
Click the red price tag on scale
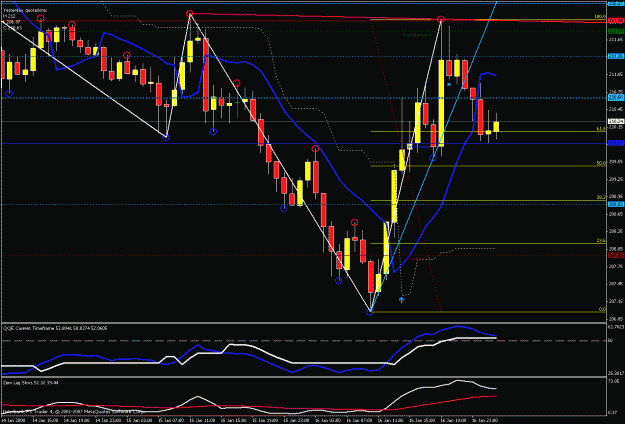click(x=616, y=20)
